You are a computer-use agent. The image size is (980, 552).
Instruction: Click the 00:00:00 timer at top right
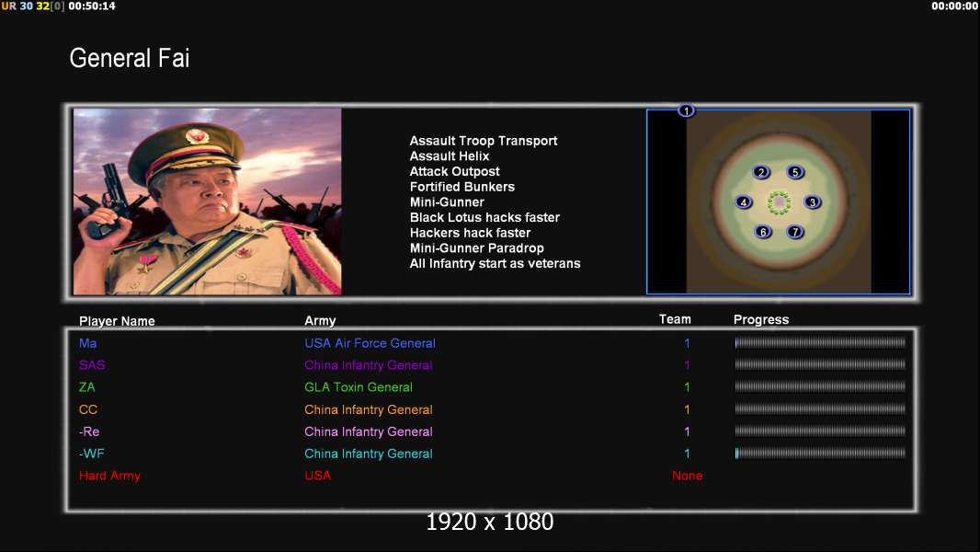(x=954, y=6)
